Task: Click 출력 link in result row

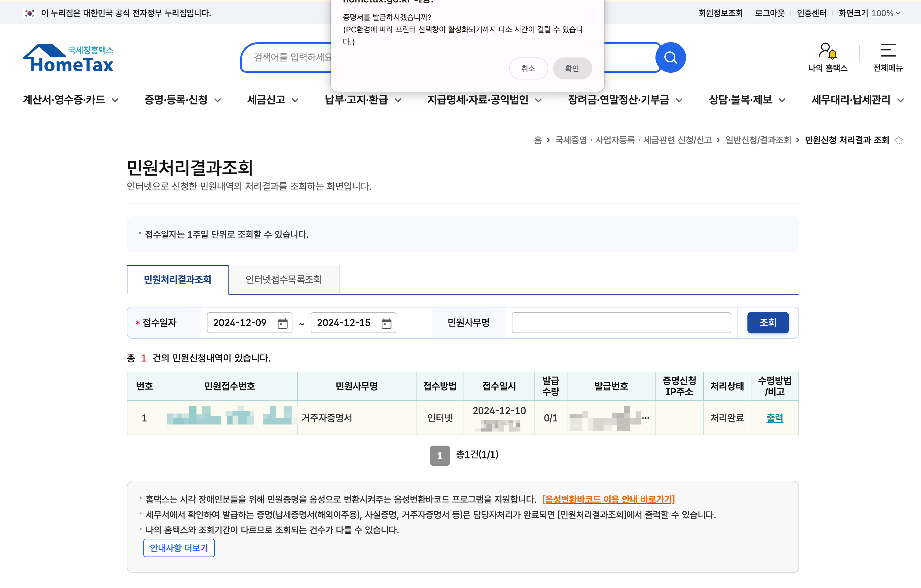Action: [x=775, y=418]
